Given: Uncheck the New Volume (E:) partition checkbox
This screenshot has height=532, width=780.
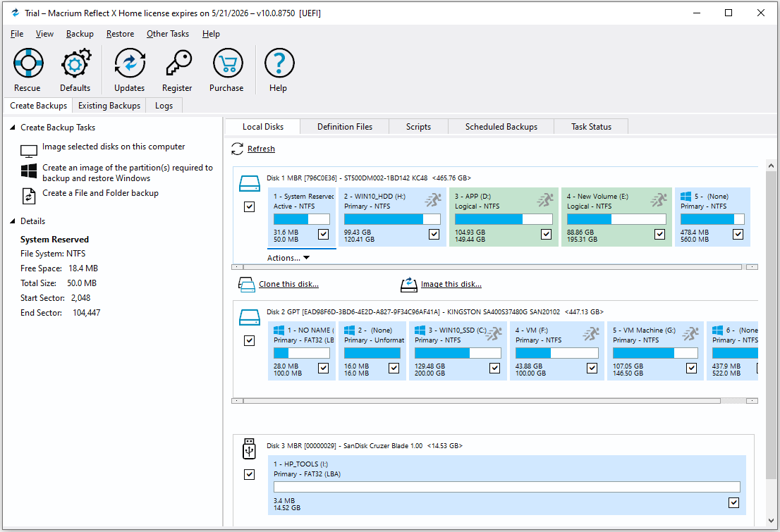Looking at the screenshot, I should [x=659, y=234].
